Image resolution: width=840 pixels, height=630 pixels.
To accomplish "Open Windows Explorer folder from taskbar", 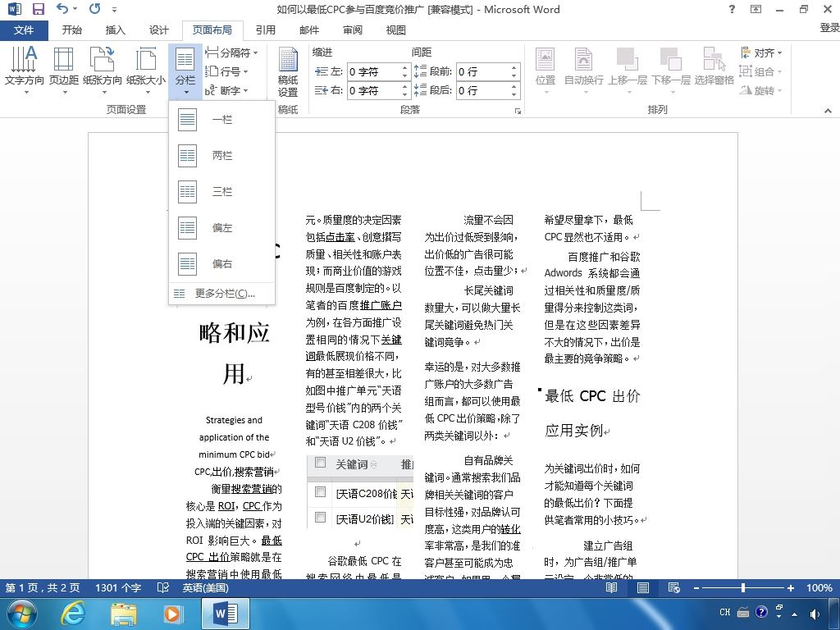I will 123,614.
